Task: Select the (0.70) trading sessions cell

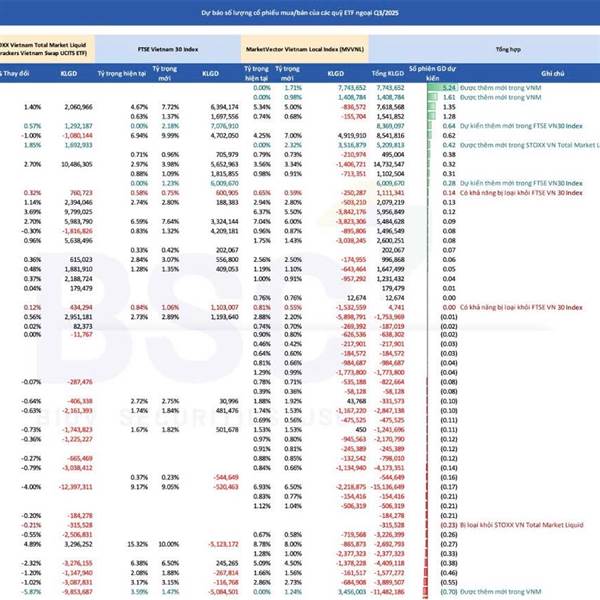Action: (448, 592)
